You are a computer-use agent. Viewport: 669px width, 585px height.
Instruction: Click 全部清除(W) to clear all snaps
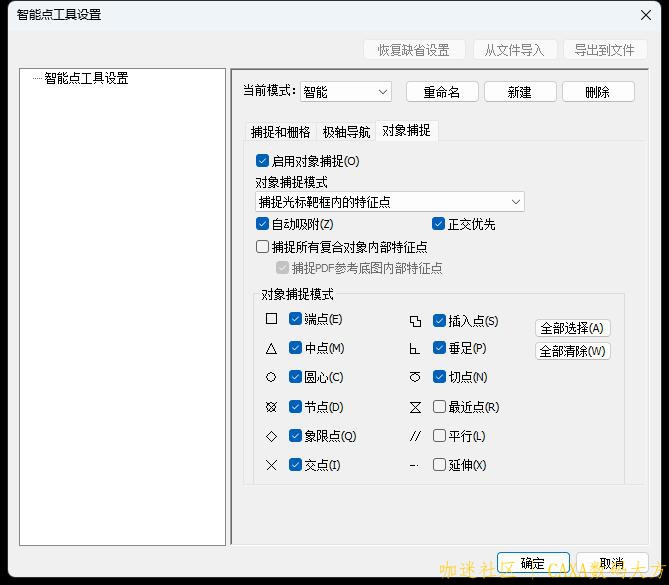[573, 351]
